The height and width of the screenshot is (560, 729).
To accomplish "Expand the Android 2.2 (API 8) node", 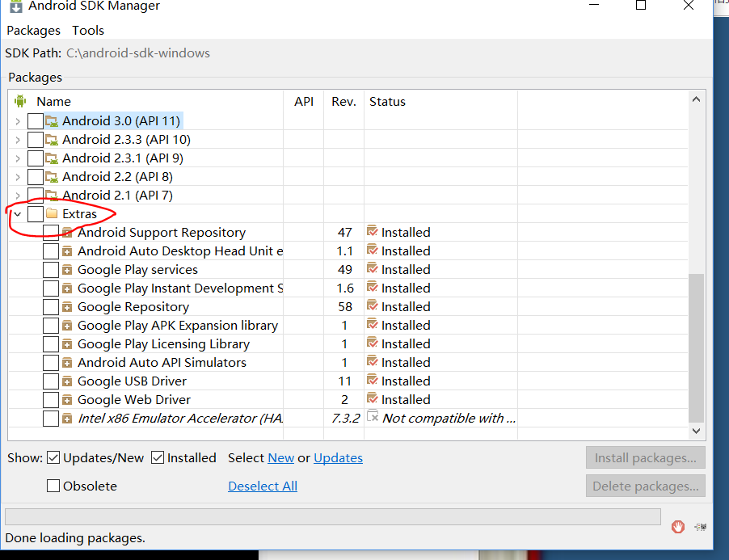I will 18,177.
